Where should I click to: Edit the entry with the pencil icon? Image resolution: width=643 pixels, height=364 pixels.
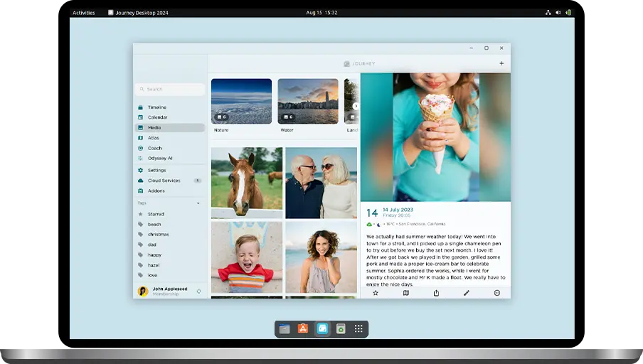coord(467,293)
